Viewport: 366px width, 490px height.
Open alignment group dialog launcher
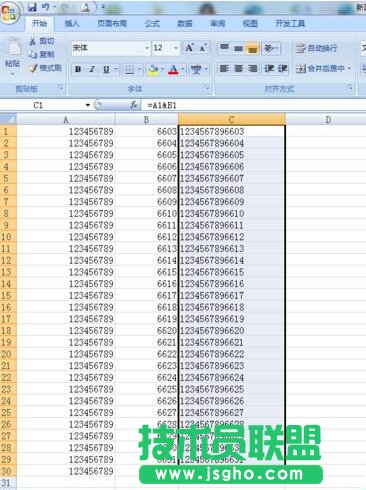pos(350,88)
